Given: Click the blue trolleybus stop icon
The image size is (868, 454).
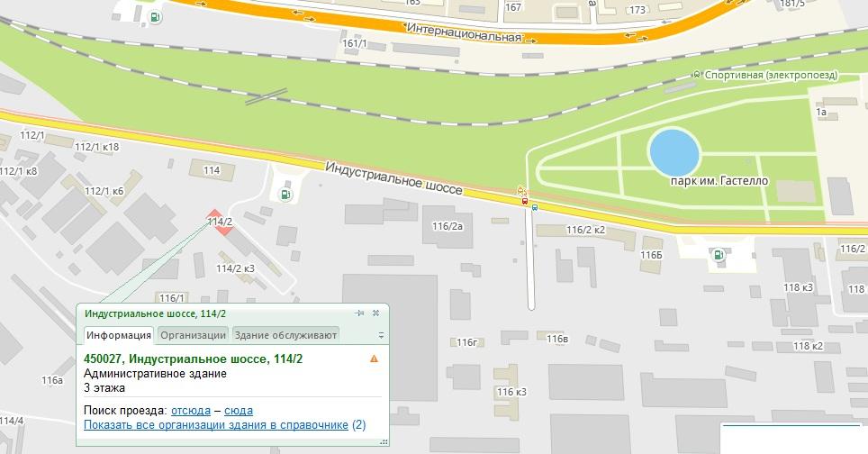Looking at the screenshot, I should coord(535,206).
